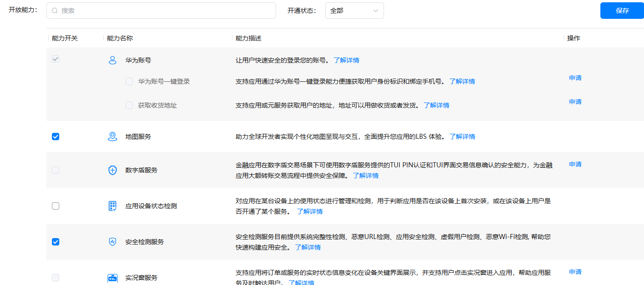This screenshot has width=644, height=285.
Task: Click the 华为账号 capability name
Action: [138, 60]
